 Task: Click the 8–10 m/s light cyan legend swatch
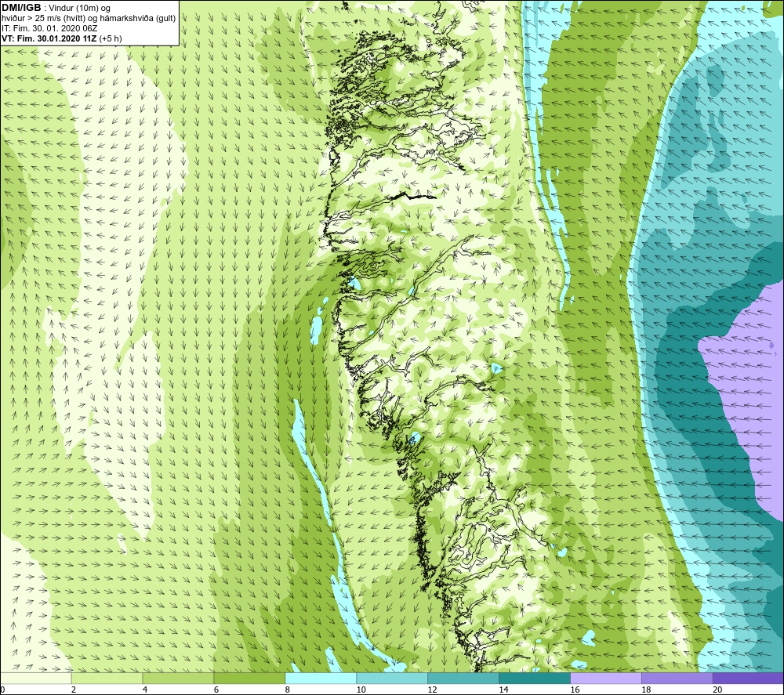[x=321, y=678]
